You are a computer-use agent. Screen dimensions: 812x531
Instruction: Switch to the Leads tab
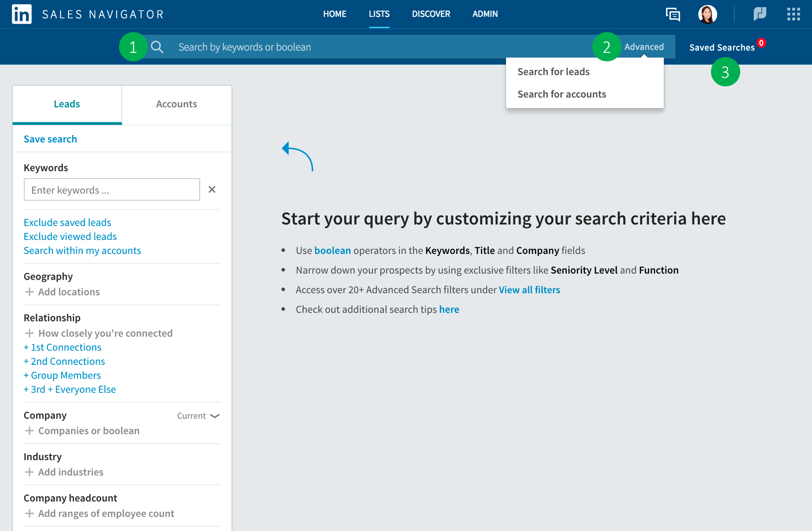(x=67, y=104)
